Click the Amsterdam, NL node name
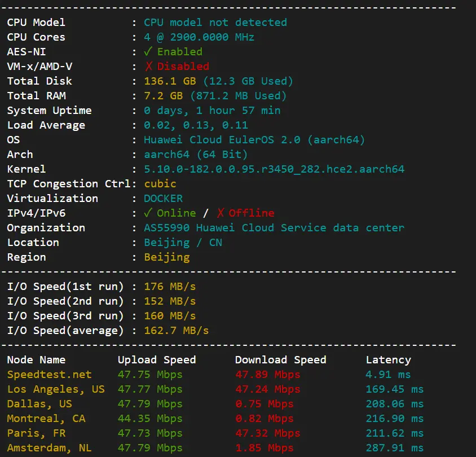 point(49,448)
